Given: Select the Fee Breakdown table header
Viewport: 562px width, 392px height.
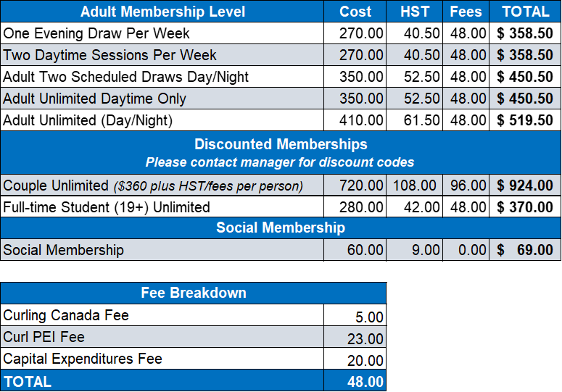Looking at the screenshot, I should [x=193, y=293].
